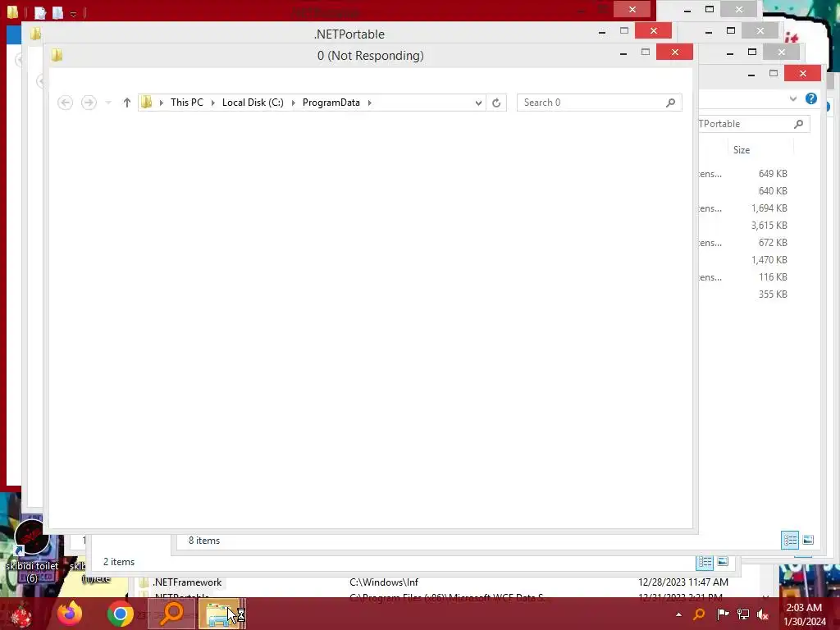This screenshot has height=630, width=840.
Task: Click the muted volume speaker icon
Action: [764, 614]
